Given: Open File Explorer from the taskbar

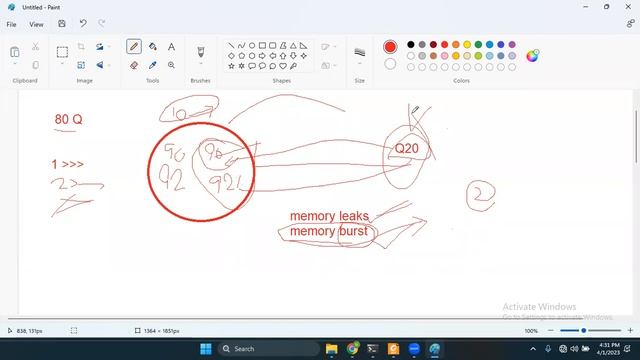Looking at the screenshot, I should [331, 349].
